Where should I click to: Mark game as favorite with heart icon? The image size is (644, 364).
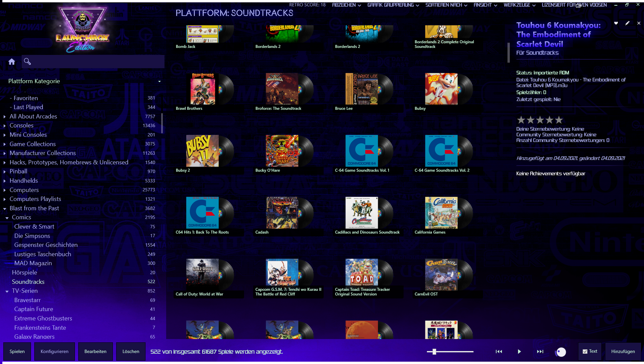point(616,23)
